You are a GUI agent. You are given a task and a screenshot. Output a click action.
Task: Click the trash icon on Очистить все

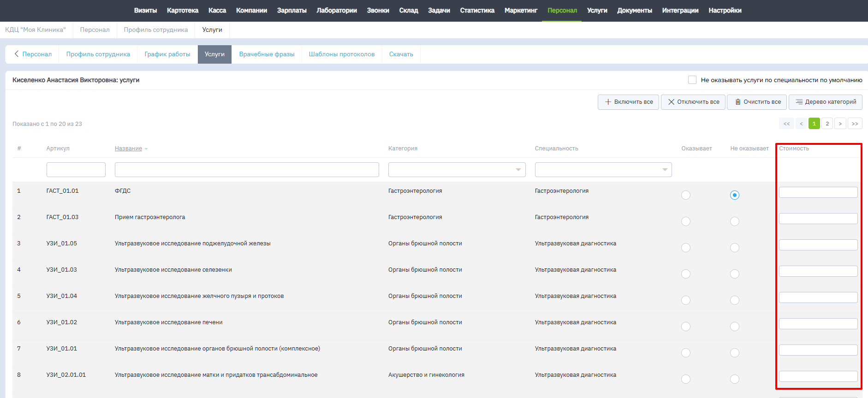(738, 102)
